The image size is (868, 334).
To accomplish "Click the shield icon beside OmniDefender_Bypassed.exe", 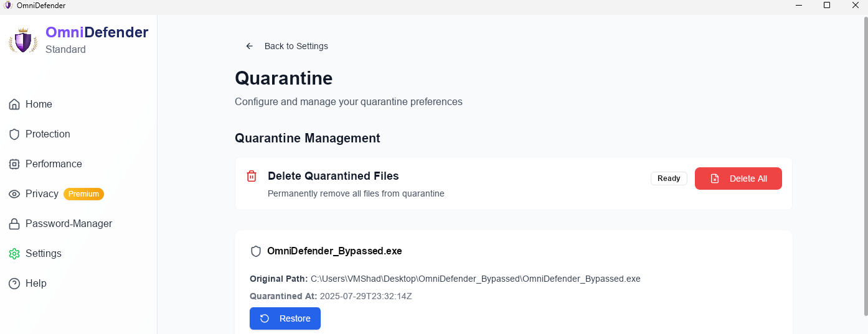I will (x=255, y=251).
